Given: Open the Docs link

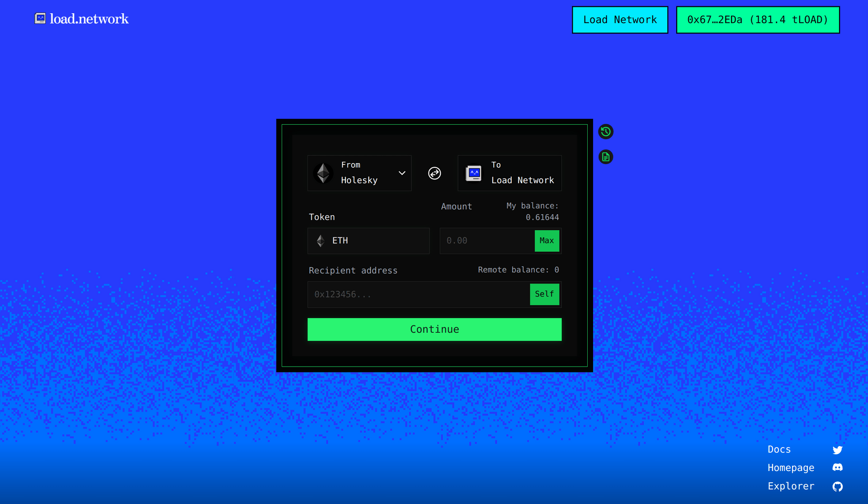Looking at the screenshot, I should [x=779, y=450].
